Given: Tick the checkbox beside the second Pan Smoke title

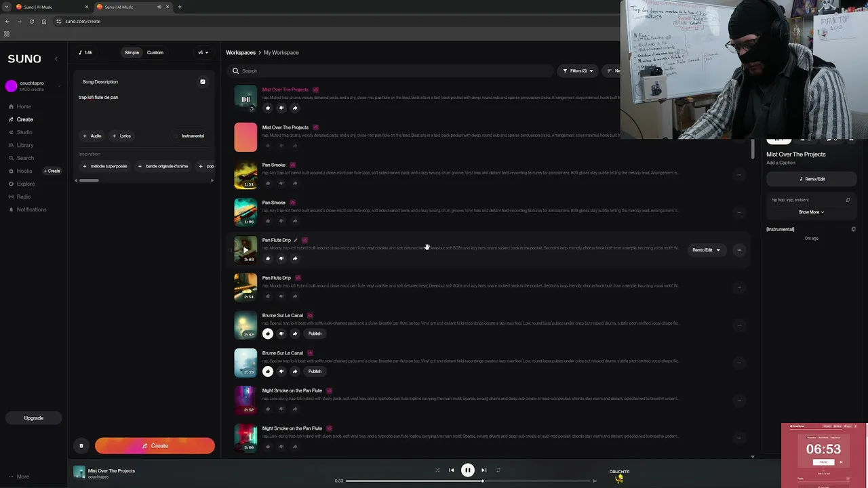Looking at the screenshot, I should point(293,203).
